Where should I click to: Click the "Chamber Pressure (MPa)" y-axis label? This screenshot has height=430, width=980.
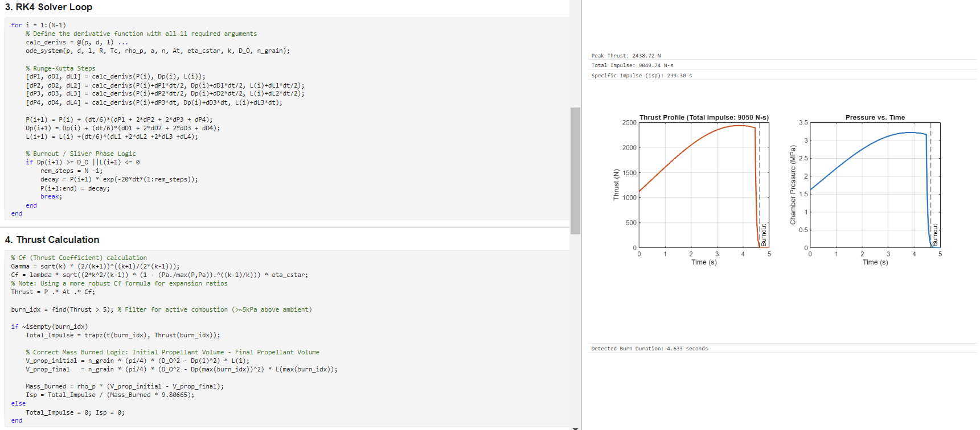[793, 185]
